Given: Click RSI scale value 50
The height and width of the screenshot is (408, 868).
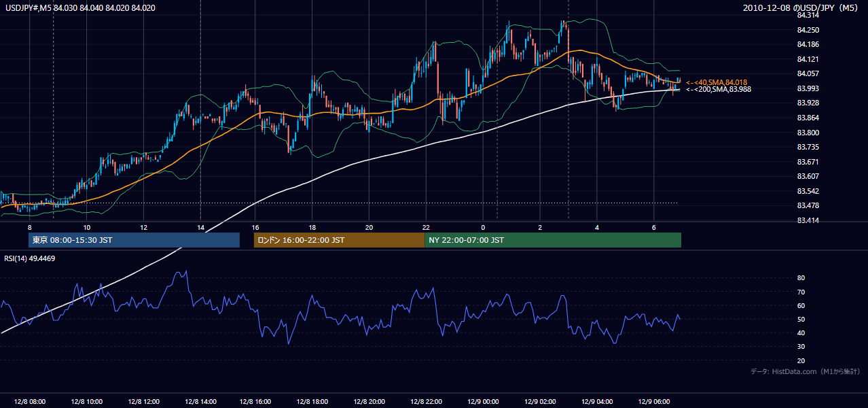Looking at the screenshot, I should tap(801, 320).
